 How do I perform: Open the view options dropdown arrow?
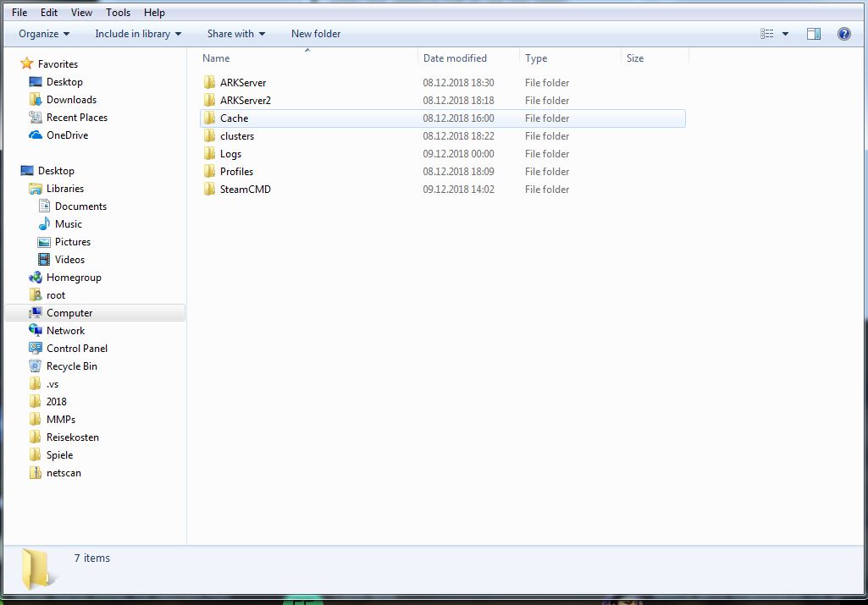coord(785,34)
